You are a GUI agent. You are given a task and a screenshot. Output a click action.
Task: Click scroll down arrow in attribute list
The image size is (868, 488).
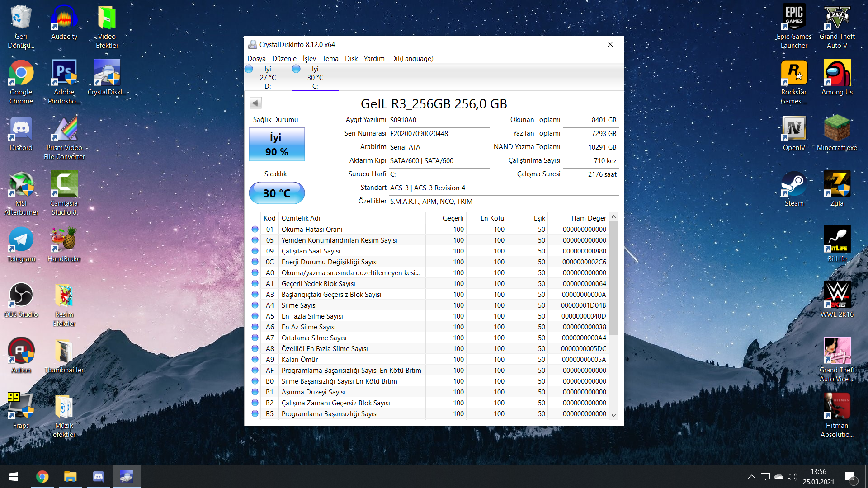click(613, 415)
